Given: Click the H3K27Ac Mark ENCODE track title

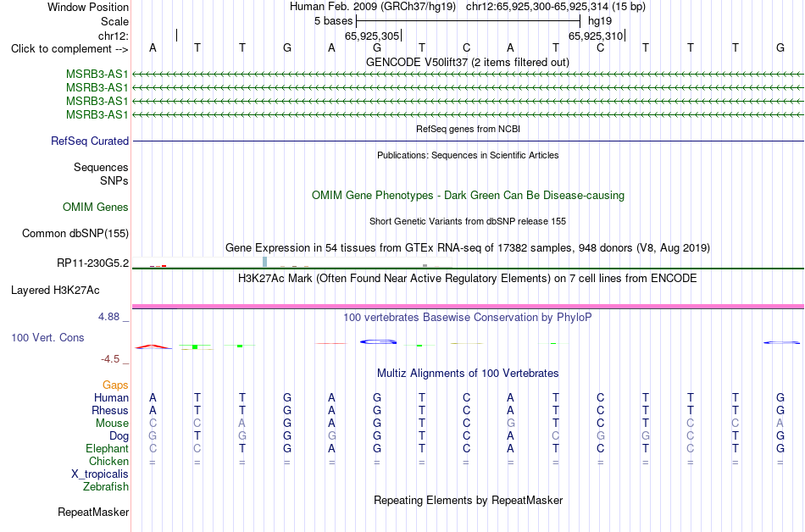Looking at the screenshot, I should coord(467,279).
